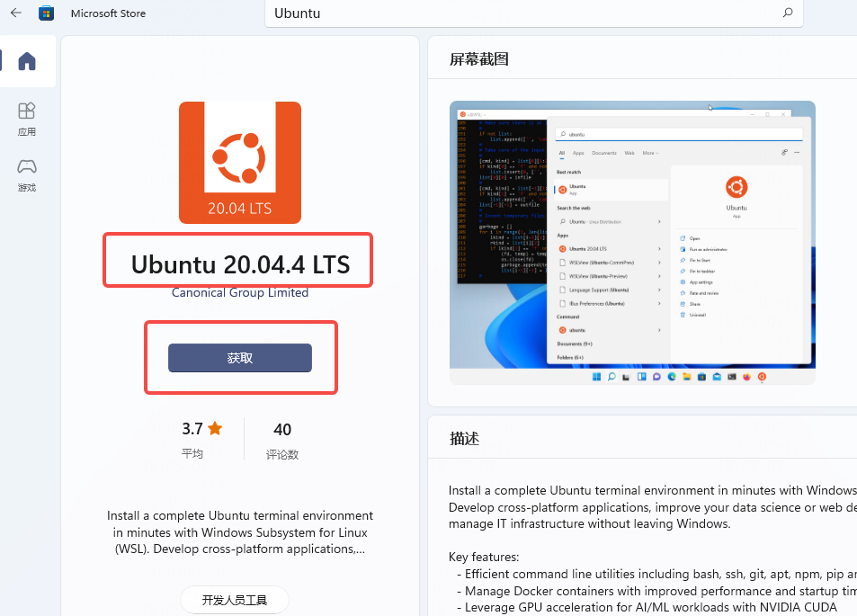Open the Canonical Group Limited developer link
The image size is (857, 616).
(240, 292)
